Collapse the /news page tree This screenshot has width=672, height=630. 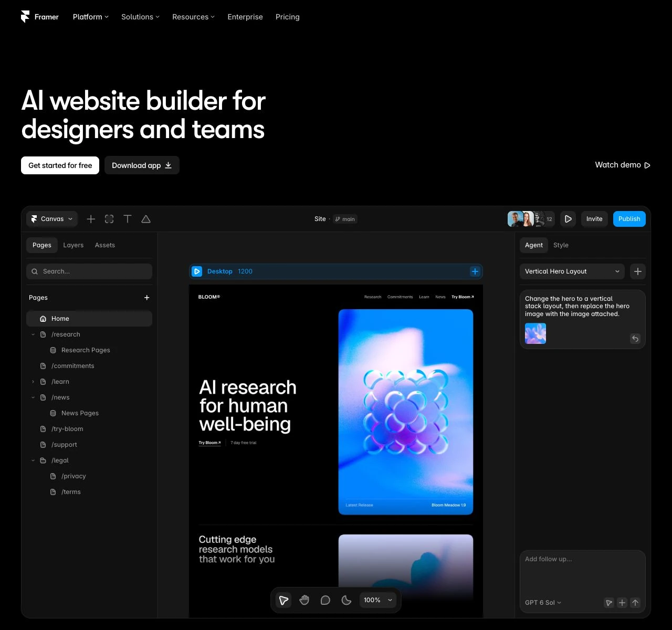click(33, 397)
